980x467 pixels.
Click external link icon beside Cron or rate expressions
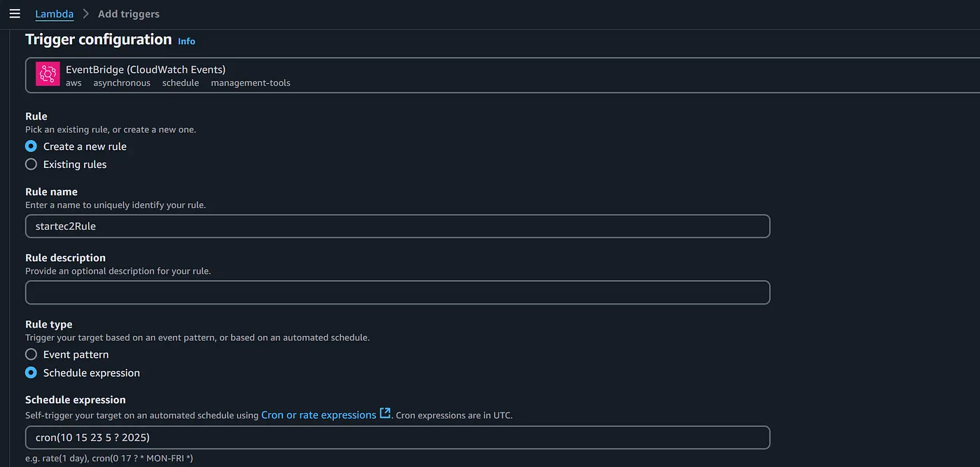pyautogui.click(x=385, y=414)
